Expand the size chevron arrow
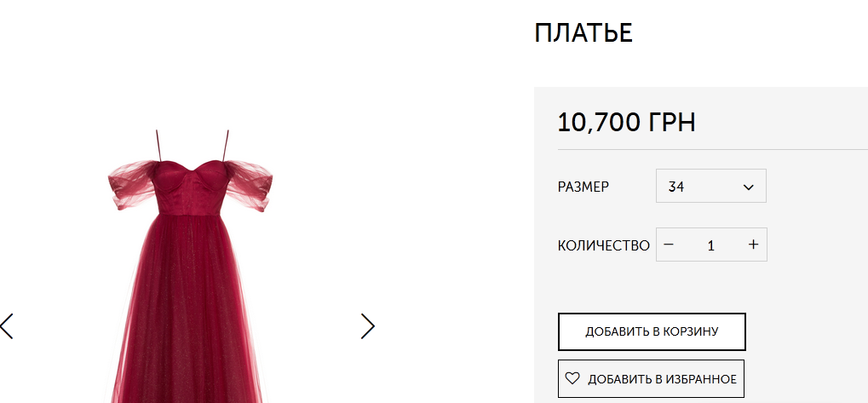The height and width of the screenshot is (403, 868). (x=749, y=187)
